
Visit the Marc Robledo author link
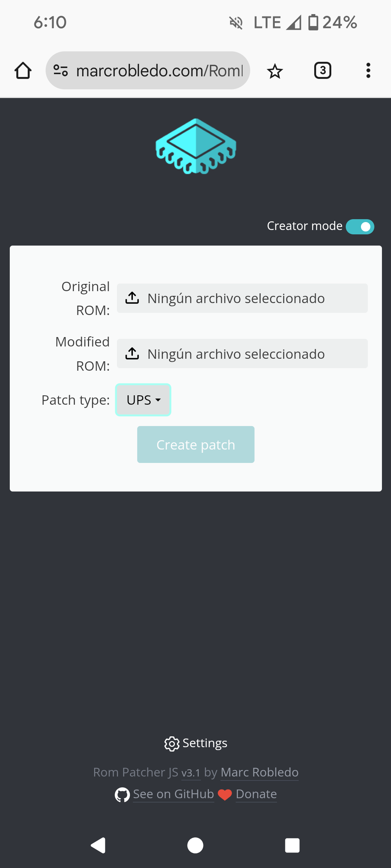pyautogui.click(x=260, y=773)
